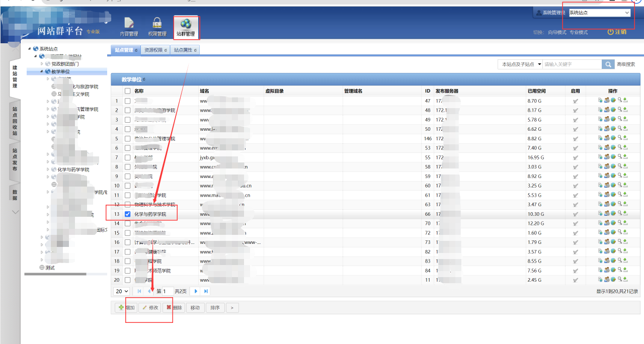Click the 修改 edit button
644x344 pixels.
150,308
